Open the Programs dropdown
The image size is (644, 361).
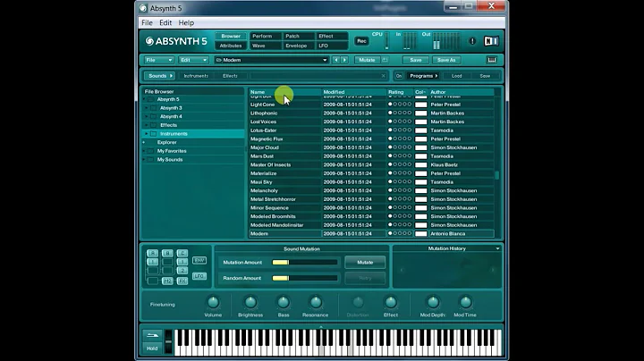[x=423, y=76]
